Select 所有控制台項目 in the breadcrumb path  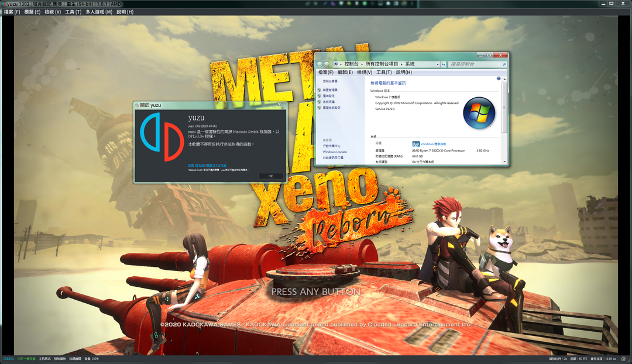pos(382,64)
